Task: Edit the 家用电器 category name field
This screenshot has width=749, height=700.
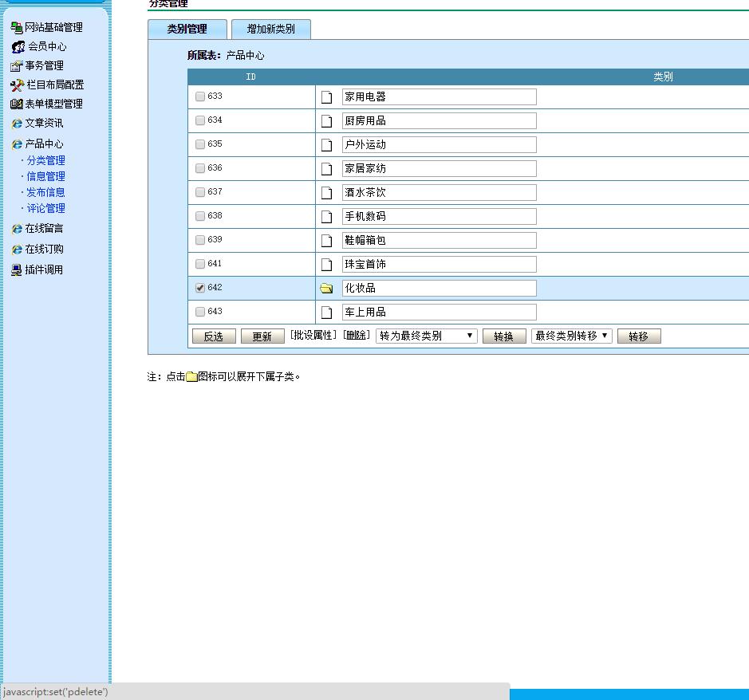Action: tap(440, 97)
